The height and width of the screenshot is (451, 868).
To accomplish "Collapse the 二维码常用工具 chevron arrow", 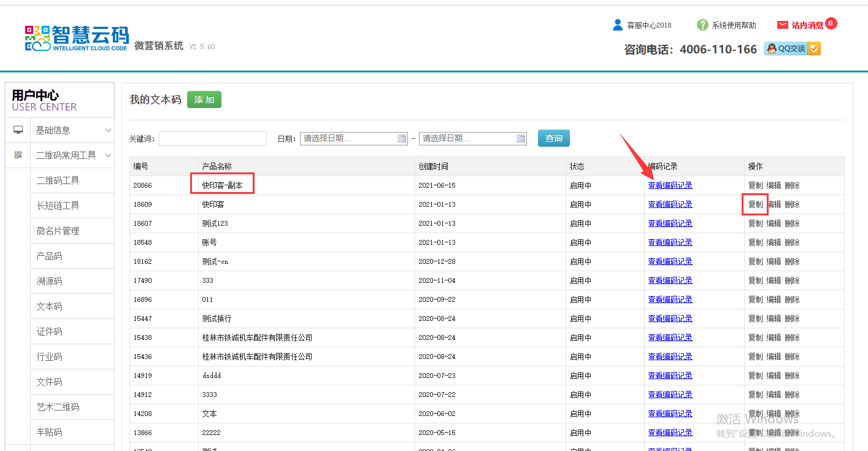I will point(108,155).
